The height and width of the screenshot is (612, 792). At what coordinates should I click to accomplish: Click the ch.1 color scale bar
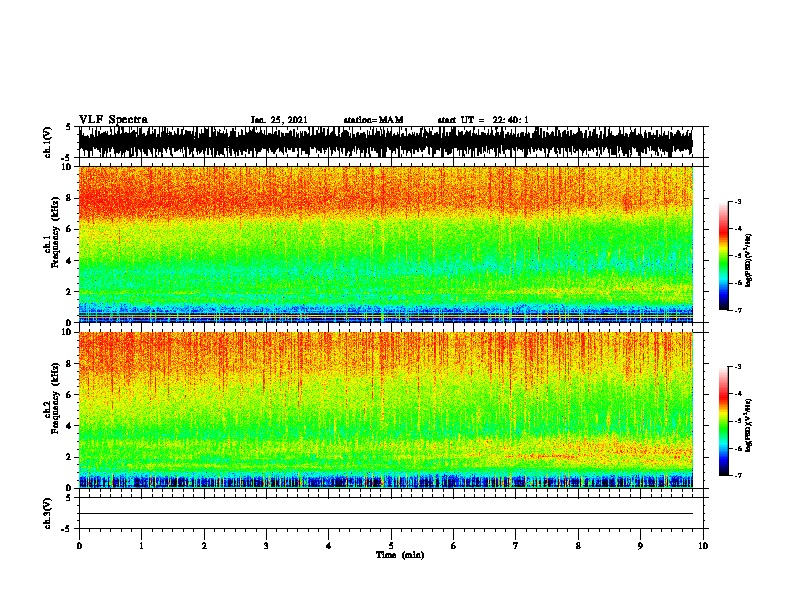click(x=724, y=256)
